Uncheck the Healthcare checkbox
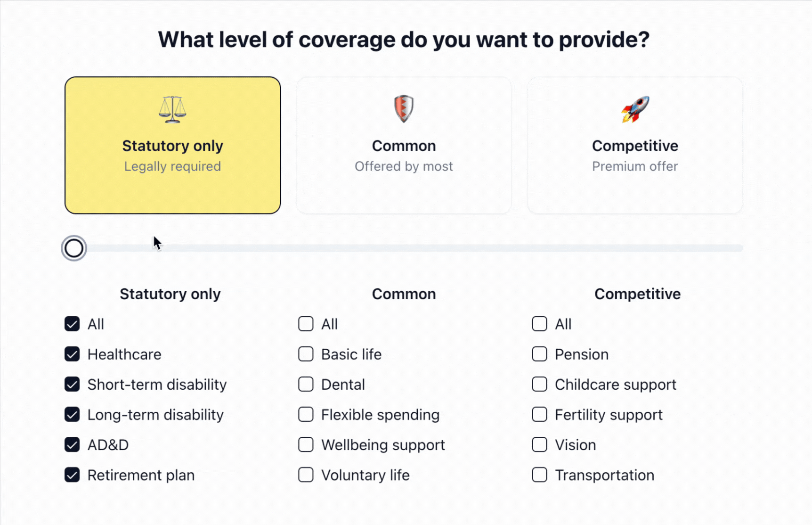The width and height of the screenshot is (812, 525). tap(72, 354)
